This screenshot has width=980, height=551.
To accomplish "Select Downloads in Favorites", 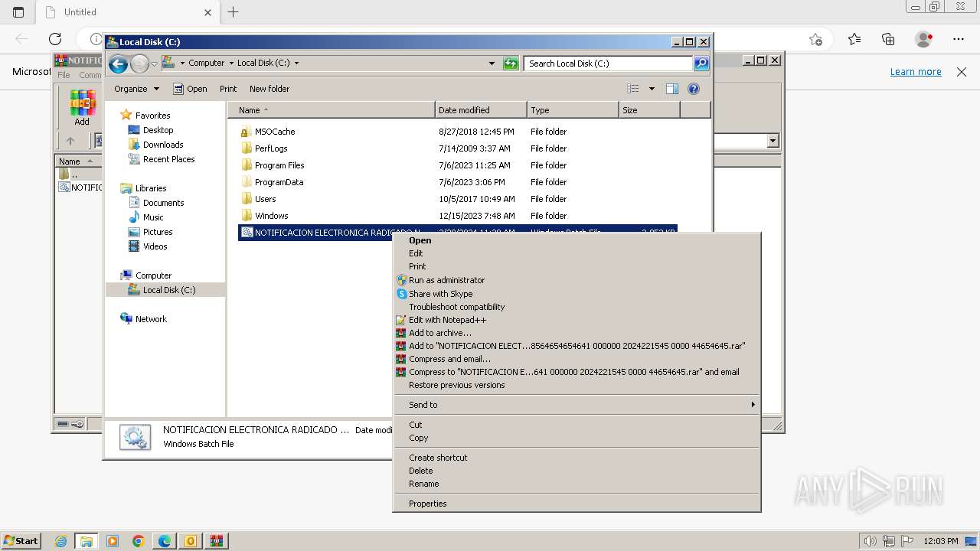I will tap(162, 145).
